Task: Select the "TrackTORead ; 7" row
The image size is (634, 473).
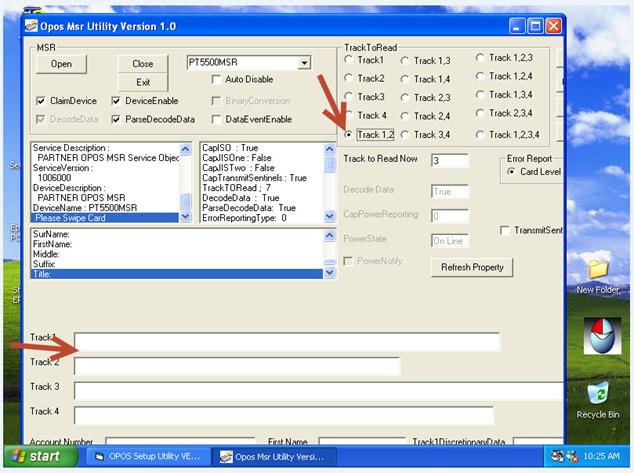Action: pos(262,188)
